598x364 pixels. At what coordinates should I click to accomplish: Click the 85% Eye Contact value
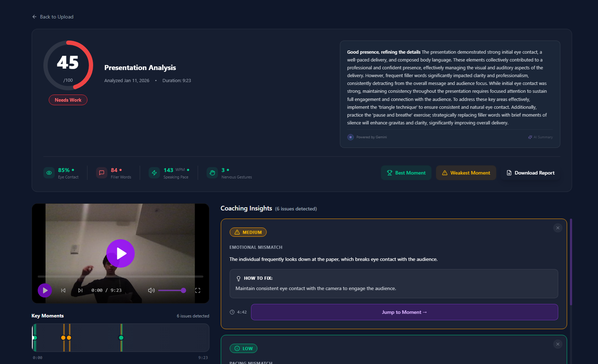point(64,170)
